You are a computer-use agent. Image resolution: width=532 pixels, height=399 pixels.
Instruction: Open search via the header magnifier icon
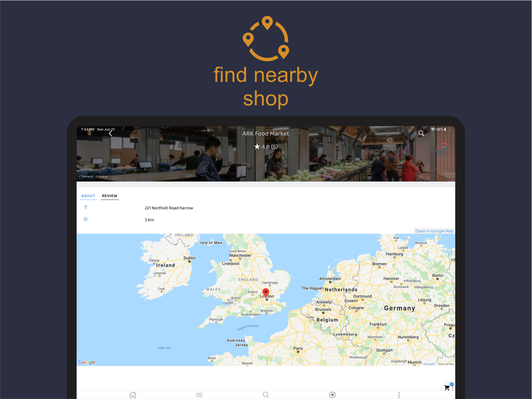(x=421, y=134)
